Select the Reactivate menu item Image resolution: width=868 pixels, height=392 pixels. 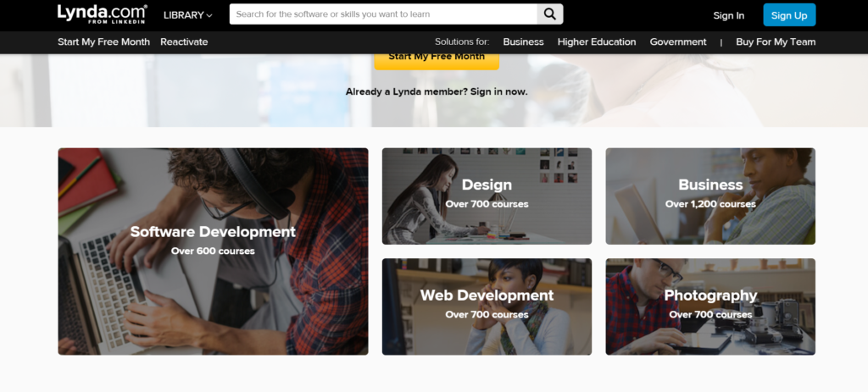point(184,42)
